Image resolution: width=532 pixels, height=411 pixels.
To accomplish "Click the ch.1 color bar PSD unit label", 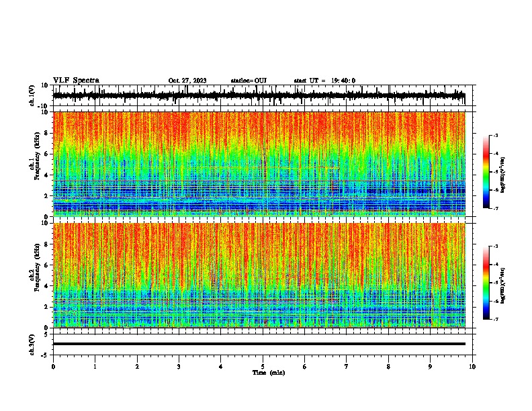I will tap(502, 175).
